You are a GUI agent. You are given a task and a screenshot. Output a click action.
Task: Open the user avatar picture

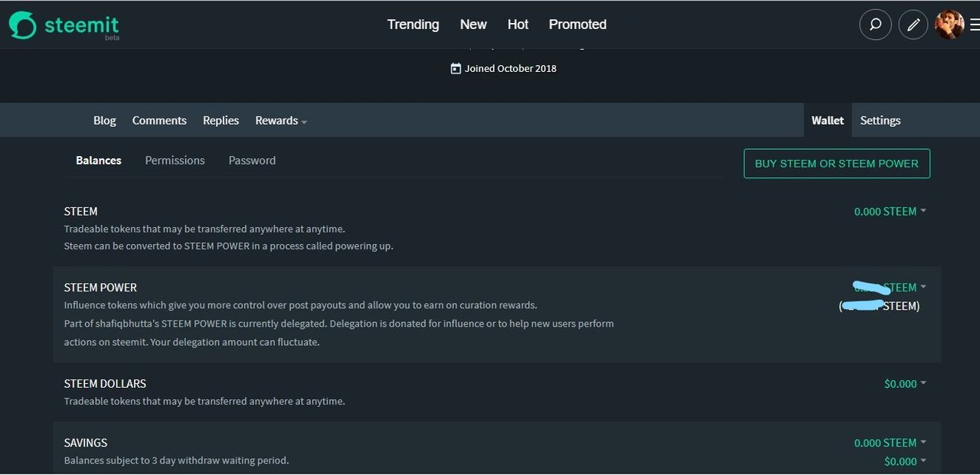pyautogui.click(x=949, y=24)
